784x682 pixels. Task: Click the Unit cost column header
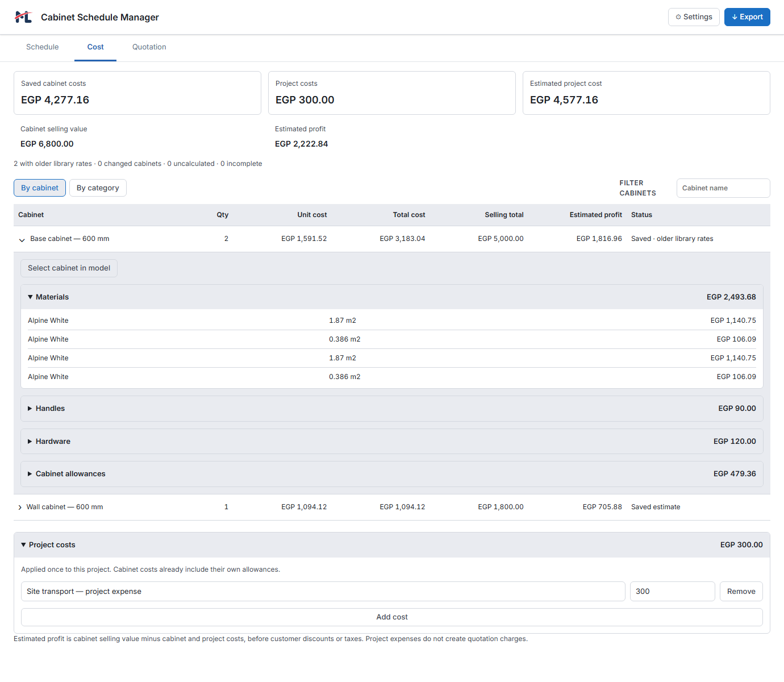pyautogui.click(x=312, y=215)
